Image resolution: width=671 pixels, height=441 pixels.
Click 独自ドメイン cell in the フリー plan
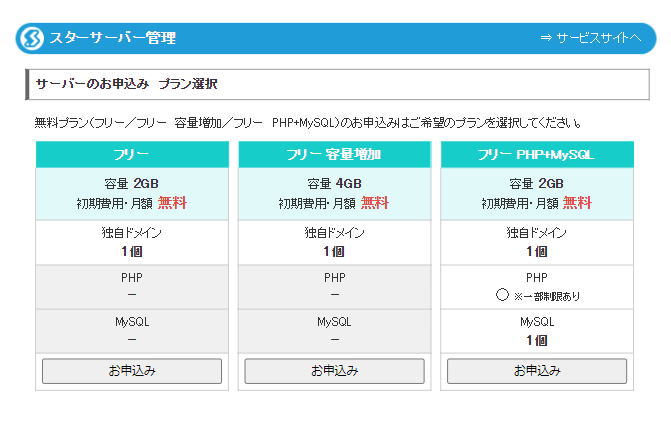pos(131,242)
